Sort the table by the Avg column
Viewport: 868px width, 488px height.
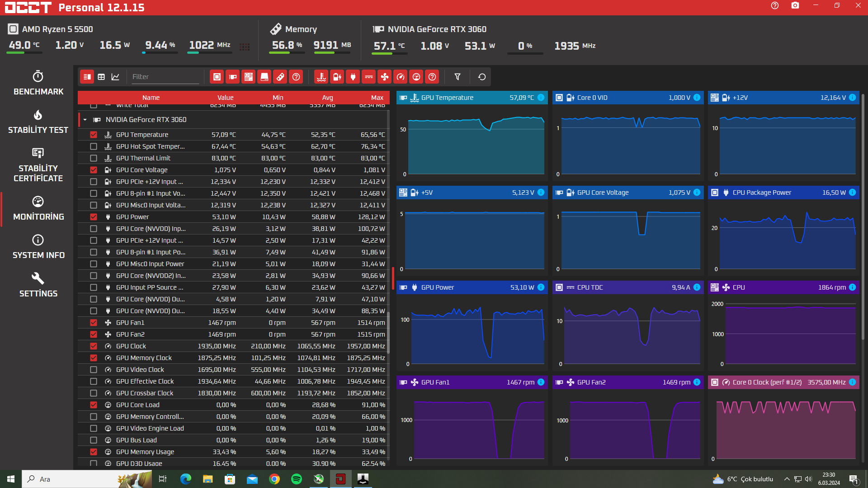click(x=328, y=98)
